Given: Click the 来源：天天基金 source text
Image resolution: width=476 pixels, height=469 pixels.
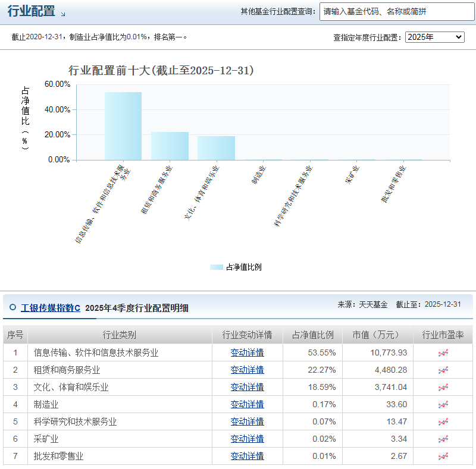Looking at the screenshot, I should pos(362,304).
